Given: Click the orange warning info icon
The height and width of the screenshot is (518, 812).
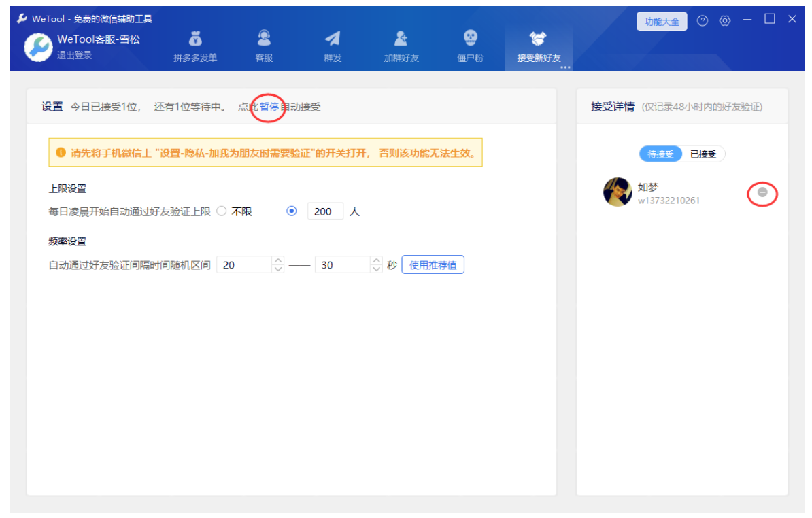Looking at the screenshot, I should (x=61, y=152).
